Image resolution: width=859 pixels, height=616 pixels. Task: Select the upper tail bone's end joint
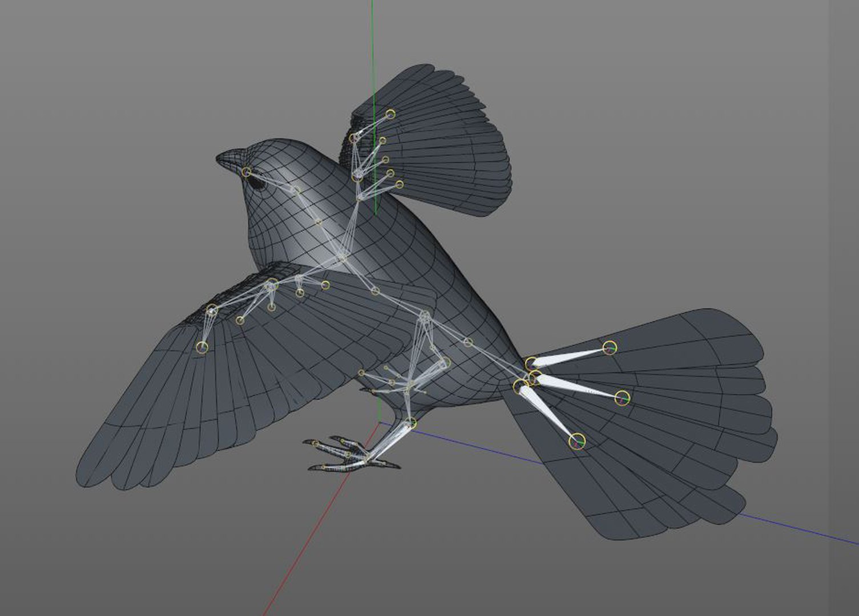[x=610, y=347]
